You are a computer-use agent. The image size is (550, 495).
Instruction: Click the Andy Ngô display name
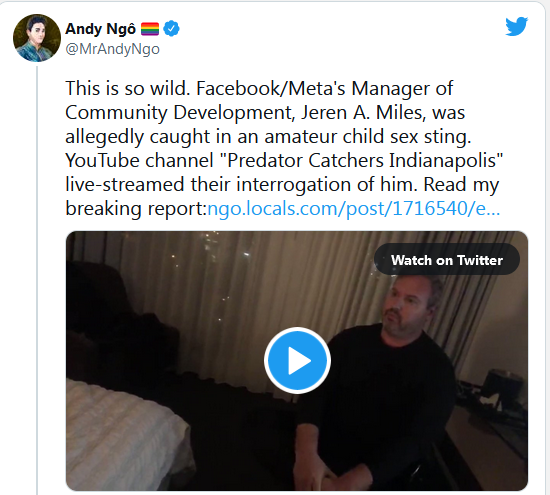point(100,29)
